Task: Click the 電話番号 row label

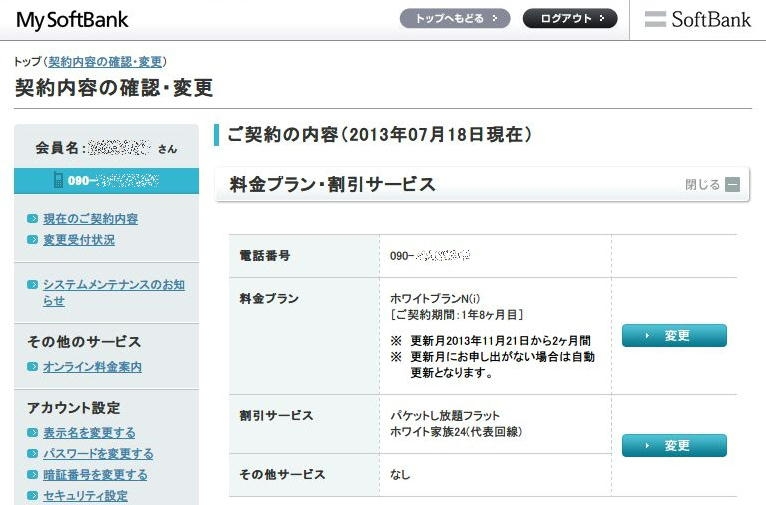Action: pyautogui.click(x=265, y=255)
